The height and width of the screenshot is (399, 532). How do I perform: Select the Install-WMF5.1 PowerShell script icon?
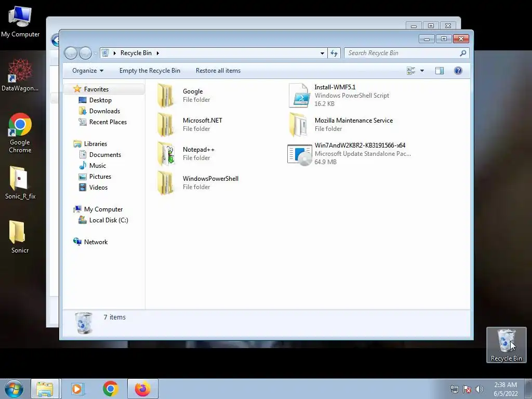(x=299, y=96)
